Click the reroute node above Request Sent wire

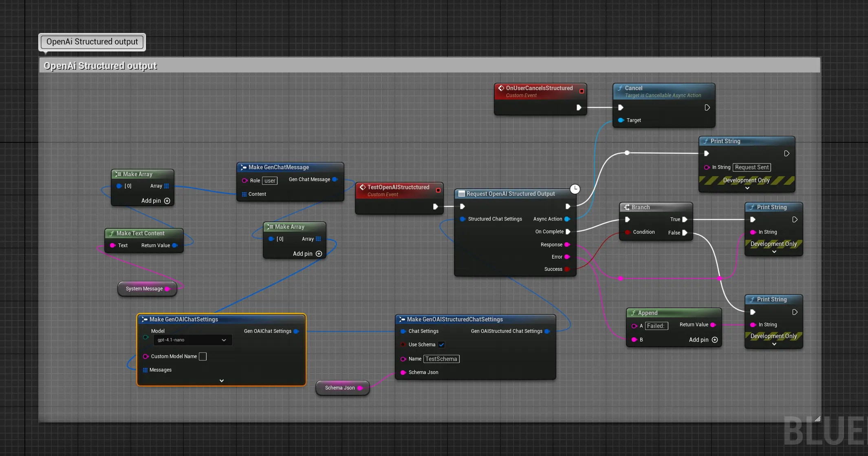click(x=627, y=153)
